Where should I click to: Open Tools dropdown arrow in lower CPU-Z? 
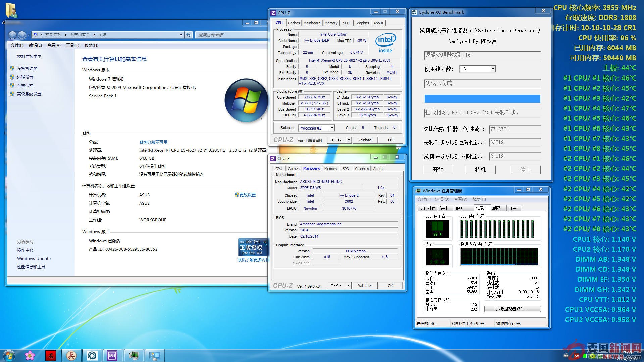[348, 286]
